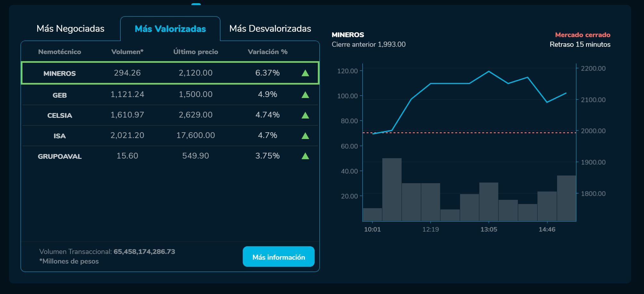Click the Mercado cerrado status indicator

[x=582, y=35]
